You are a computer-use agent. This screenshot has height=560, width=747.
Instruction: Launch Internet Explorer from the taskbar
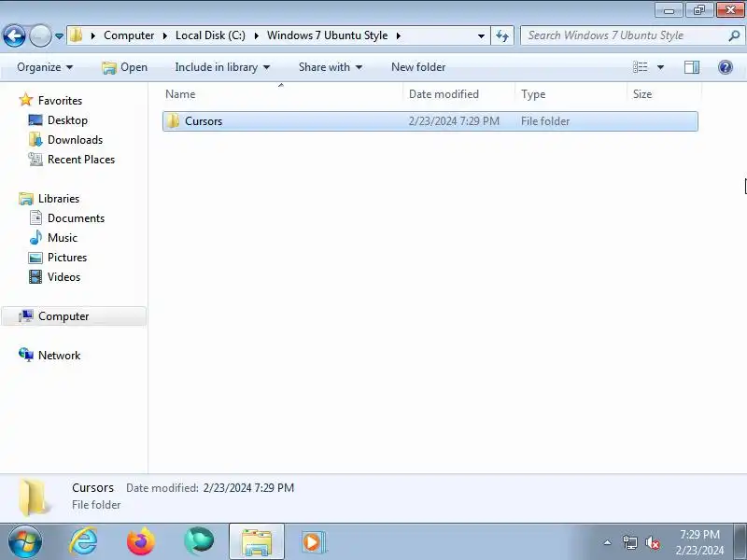pos(83,542)
